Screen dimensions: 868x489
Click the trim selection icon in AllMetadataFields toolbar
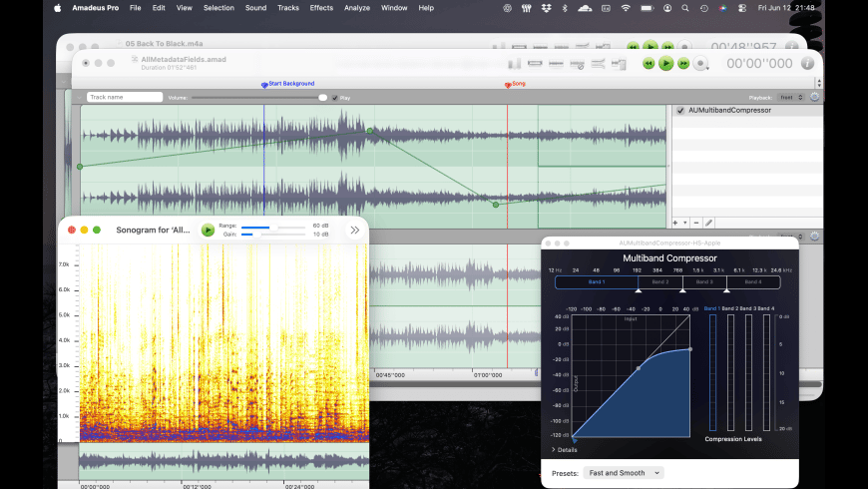pyautogui.click(x=535, y=64)
